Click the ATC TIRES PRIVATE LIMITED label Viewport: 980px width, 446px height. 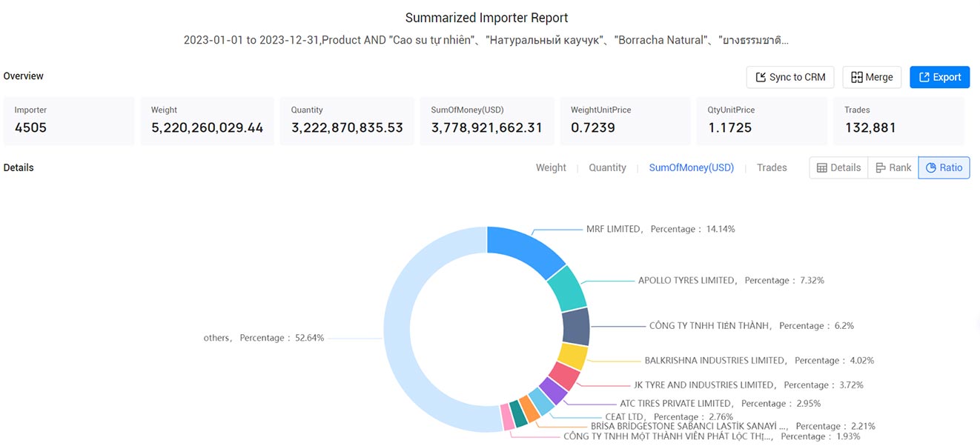[720, 403]
